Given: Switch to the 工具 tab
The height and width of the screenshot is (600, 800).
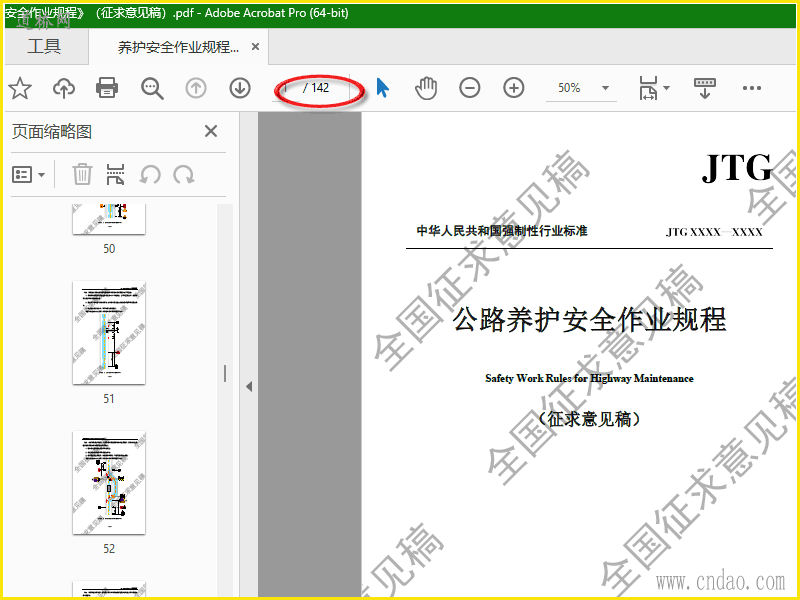Looking at the screenshot, I should pos(44,46).
